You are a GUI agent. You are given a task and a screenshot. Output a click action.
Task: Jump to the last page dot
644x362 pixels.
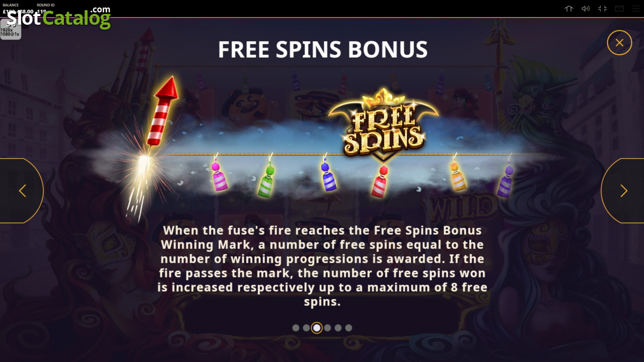(348, 328)
